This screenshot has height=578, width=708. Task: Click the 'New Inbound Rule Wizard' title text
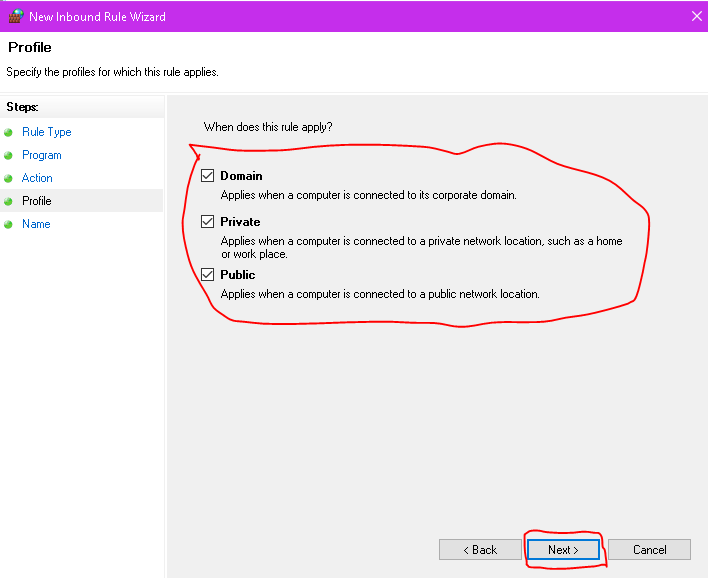[x=97, y=17]
